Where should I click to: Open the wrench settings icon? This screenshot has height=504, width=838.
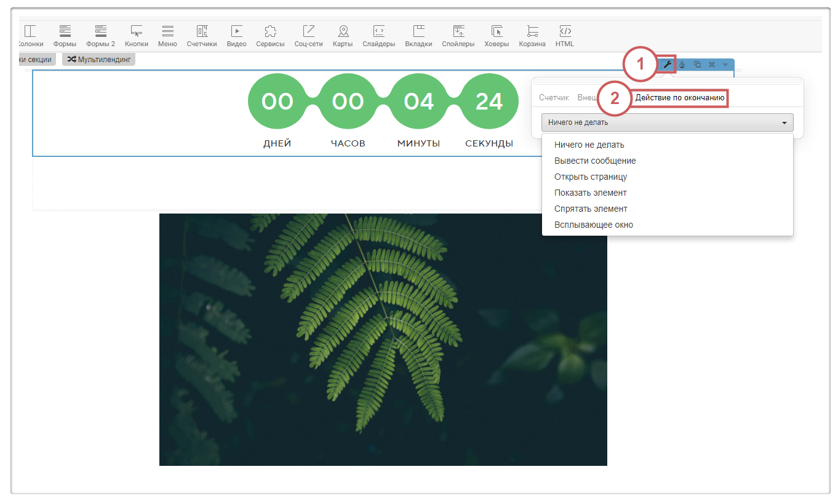[668, 65]
